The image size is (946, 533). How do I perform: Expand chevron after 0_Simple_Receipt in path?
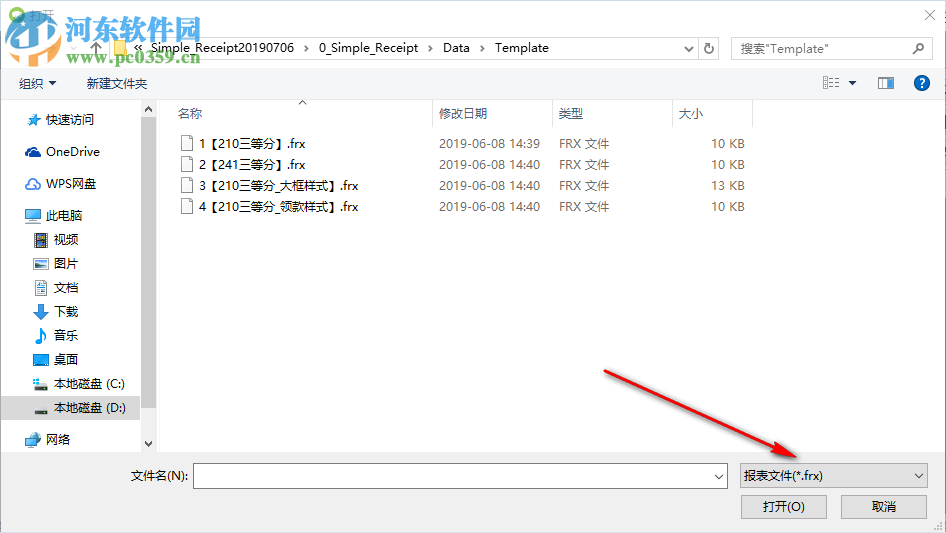pyautogui.click(x=430, y=48)
